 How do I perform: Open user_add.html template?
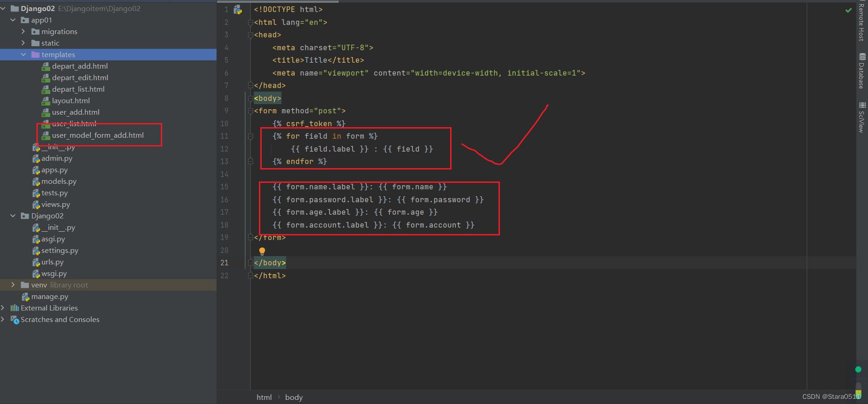[76, 112]
